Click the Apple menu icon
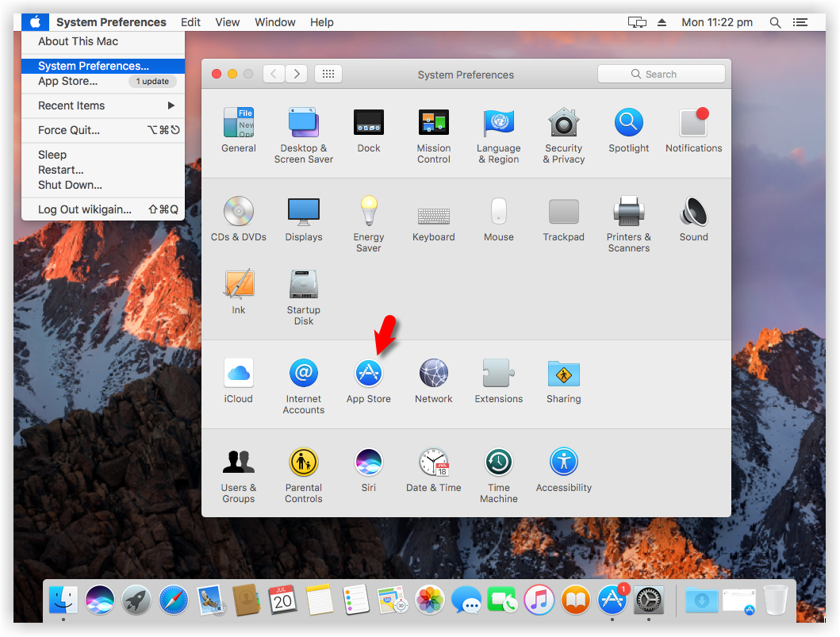Image resolution: width=840 pixels, height=637 pixels. 35,22
